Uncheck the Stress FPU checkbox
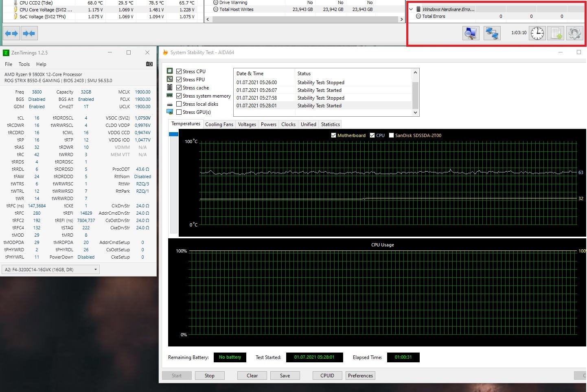Screen dimensions: 587x392 coord(179,79)
